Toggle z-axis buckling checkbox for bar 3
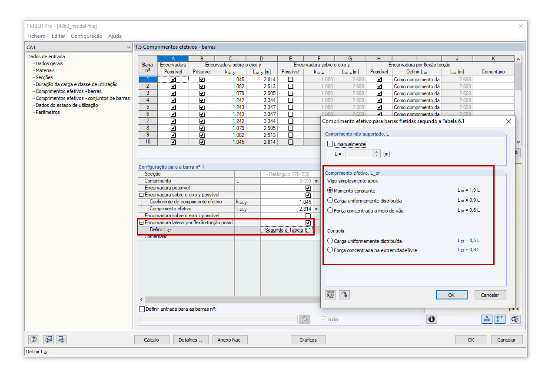This screenshot has height=392, width=555. [291, 93]
